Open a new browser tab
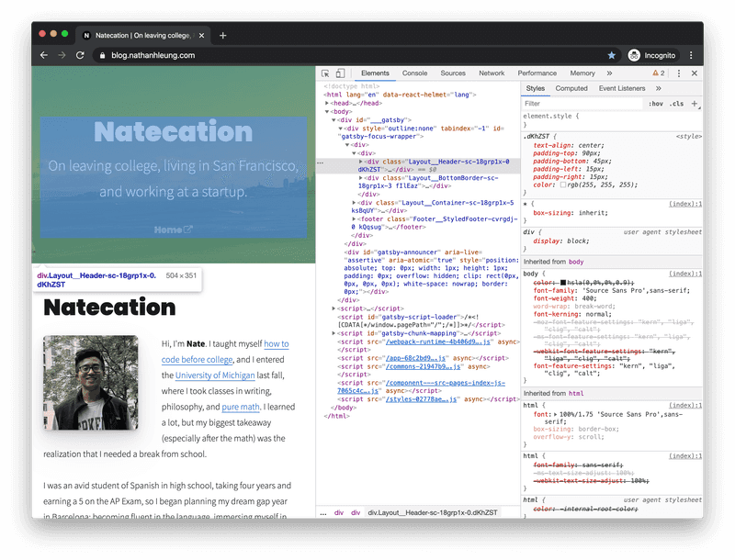Viewport: 735px width, 560px height. (222, 35)
